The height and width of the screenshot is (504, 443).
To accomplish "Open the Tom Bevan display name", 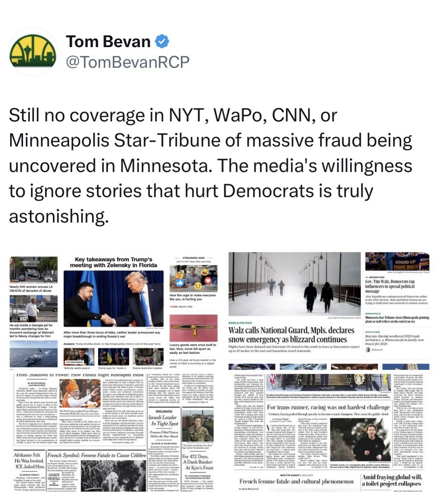I will pyautogui.click(x=108, y=42).
